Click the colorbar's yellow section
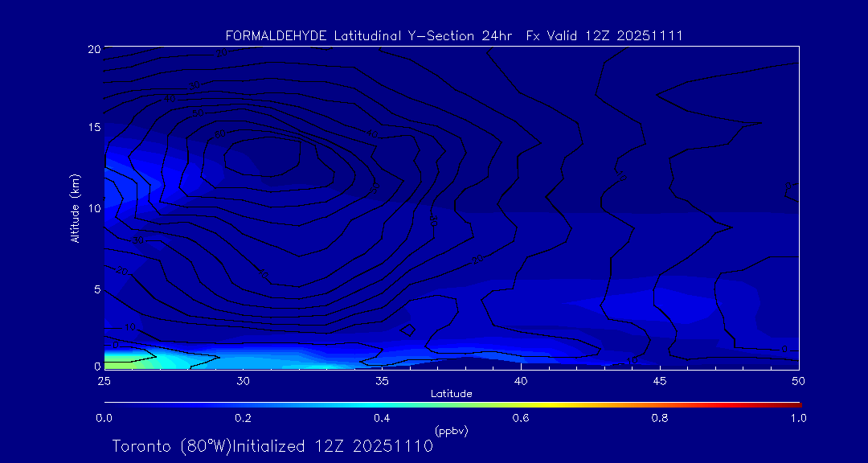 547,404
